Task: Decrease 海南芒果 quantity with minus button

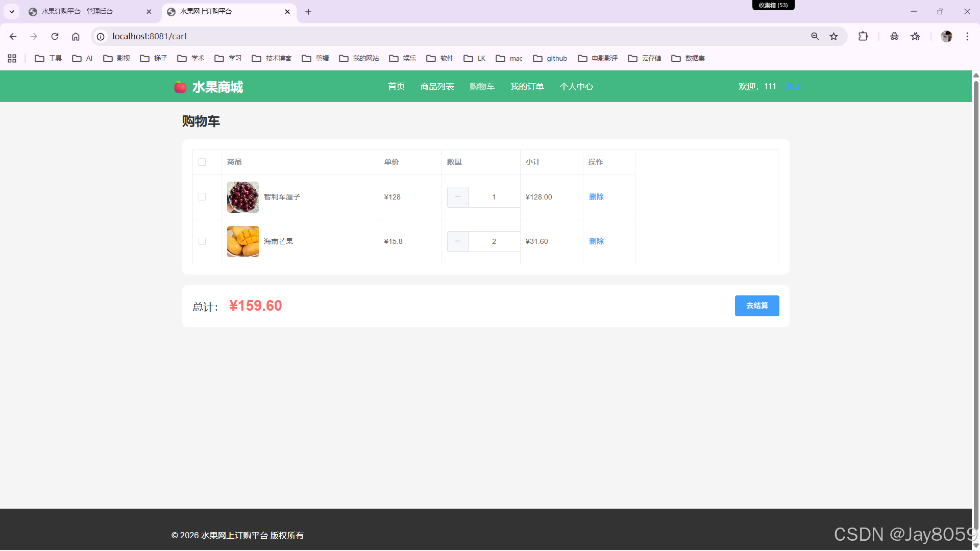Action: (x=457, y=241)
